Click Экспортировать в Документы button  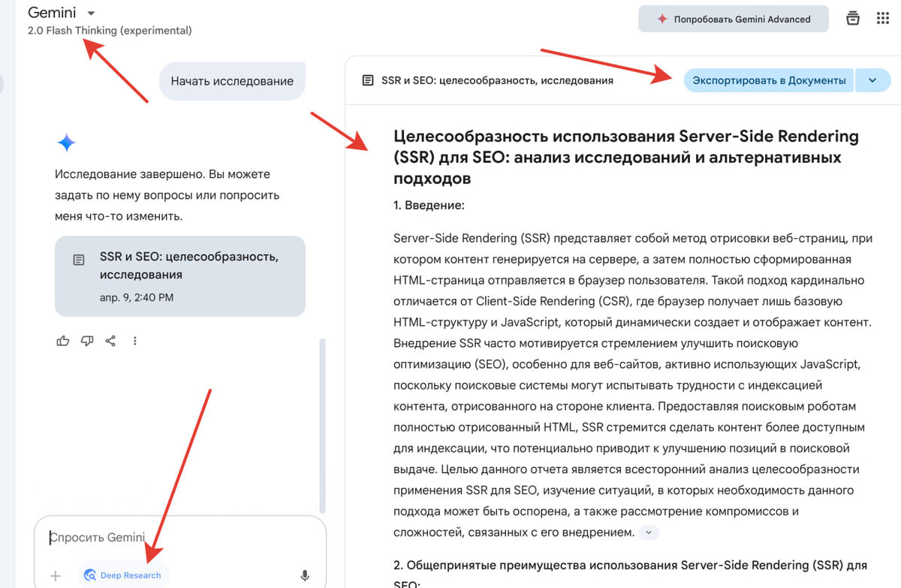tap(769, 80)
